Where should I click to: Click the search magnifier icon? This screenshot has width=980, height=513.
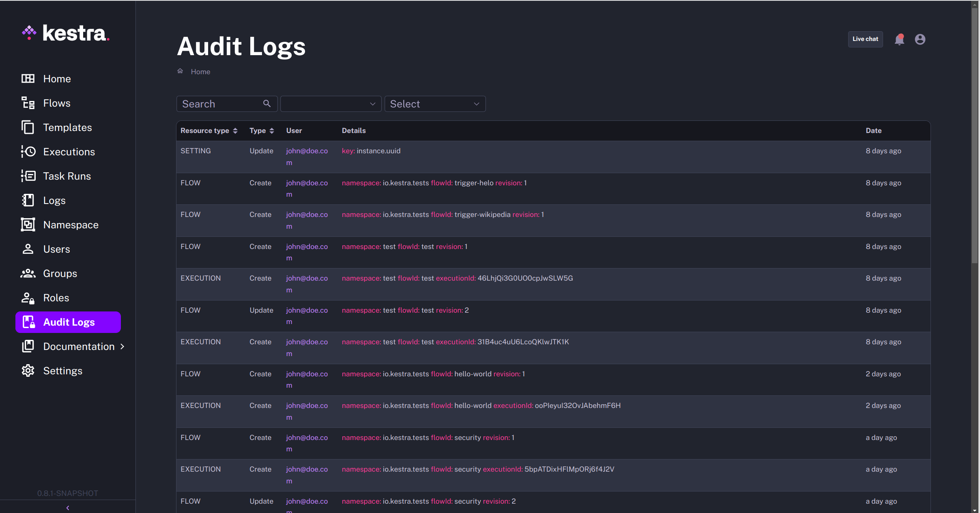click(267, 104)
